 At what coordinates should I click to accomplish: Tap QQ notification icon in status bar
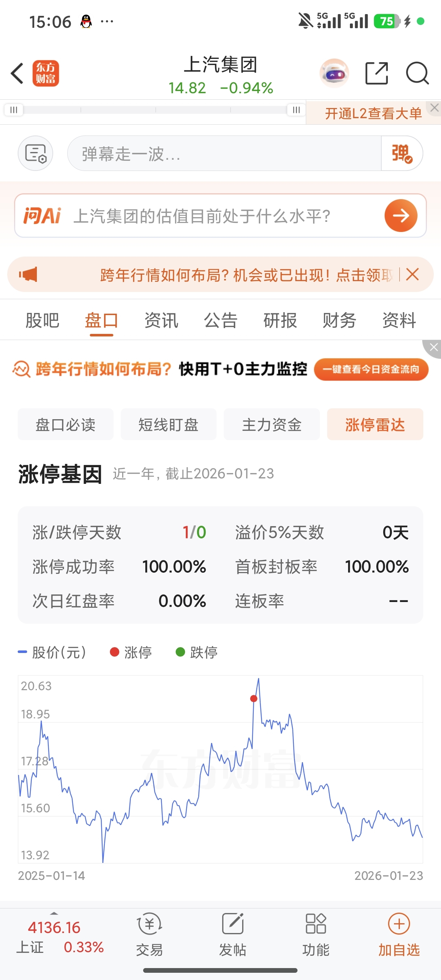click(x=86, y=21)
